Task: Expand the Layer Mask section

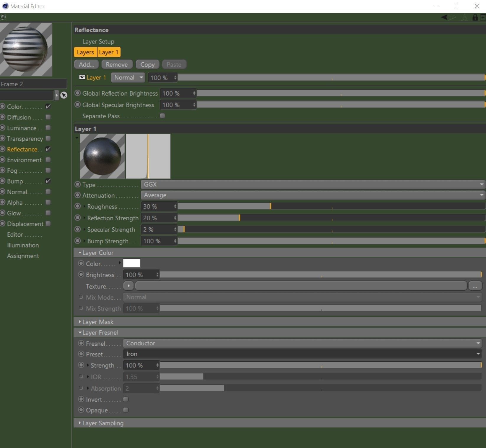Action: point(80,322)
